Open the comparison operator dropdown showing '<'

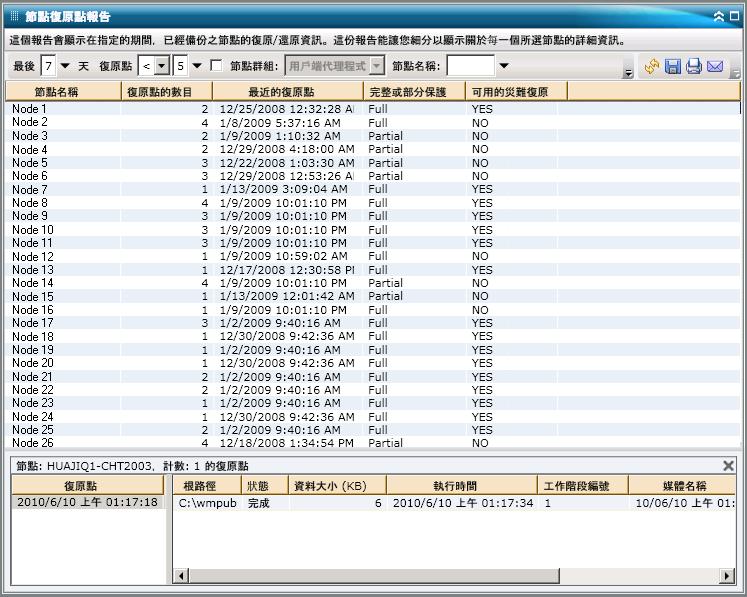[x=162, y=66]
